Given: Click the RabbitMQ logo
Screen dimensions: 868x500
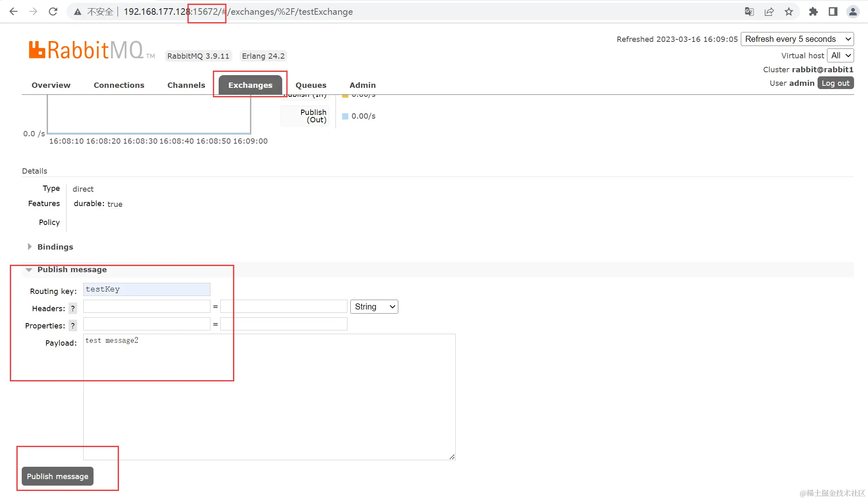Looking at the screenshot, I should [x=86, y=50].
